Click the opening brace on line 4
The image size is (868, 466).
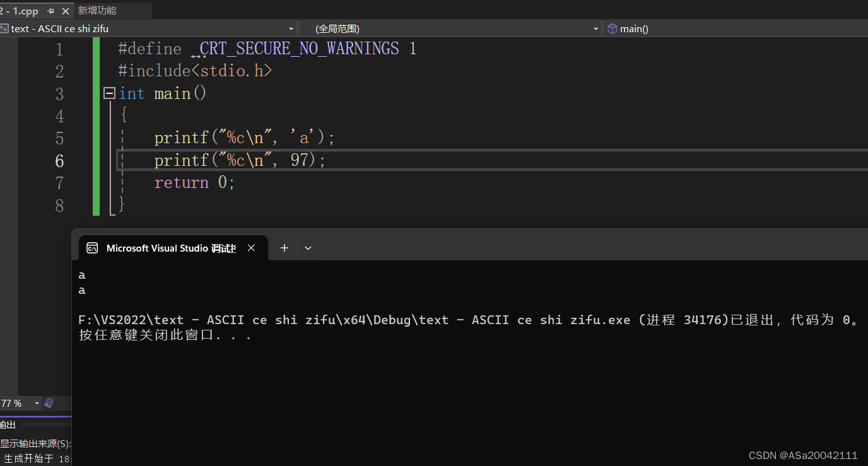coord(124,115)
